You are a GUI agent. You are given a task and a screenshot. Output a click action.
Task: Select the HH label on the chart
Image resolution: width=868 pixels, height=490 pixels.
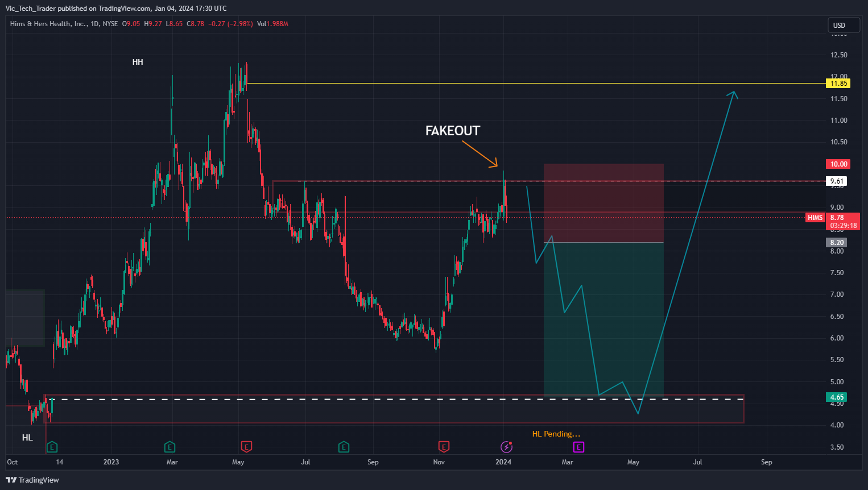click(x=138, y=62)
